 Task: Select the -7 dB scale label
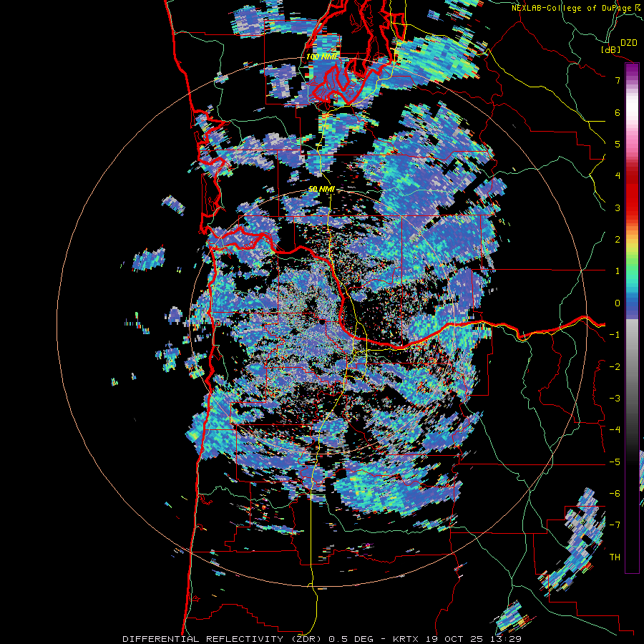click(615, 525)
